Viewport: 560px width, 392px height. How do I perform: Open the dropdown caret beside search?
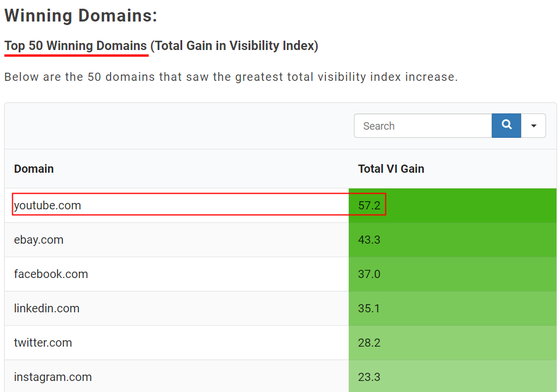coord(534,126)
